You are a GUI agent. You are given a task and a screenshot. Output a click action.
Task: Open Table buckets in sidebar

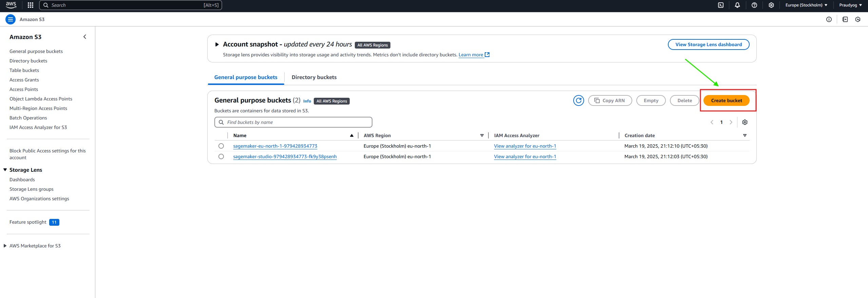click(x=24, y=70)
